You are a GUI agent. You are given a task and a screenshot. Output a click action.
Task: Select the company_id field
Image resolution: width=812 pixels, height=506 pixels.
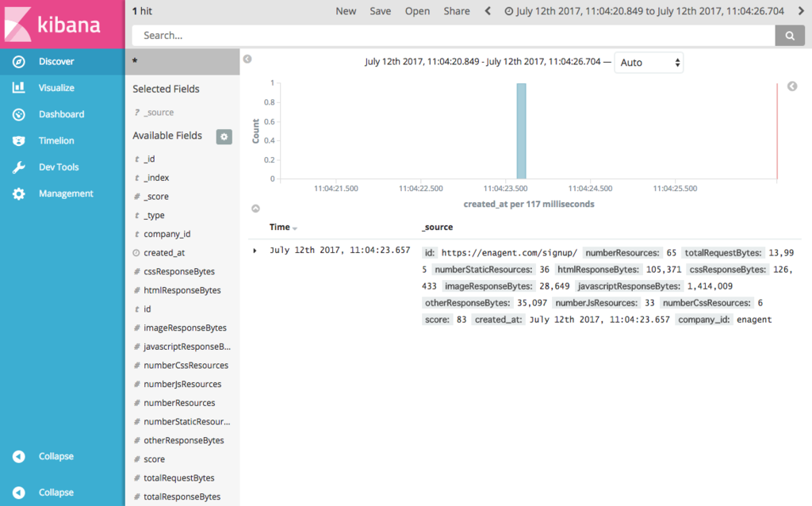(167, 234)
